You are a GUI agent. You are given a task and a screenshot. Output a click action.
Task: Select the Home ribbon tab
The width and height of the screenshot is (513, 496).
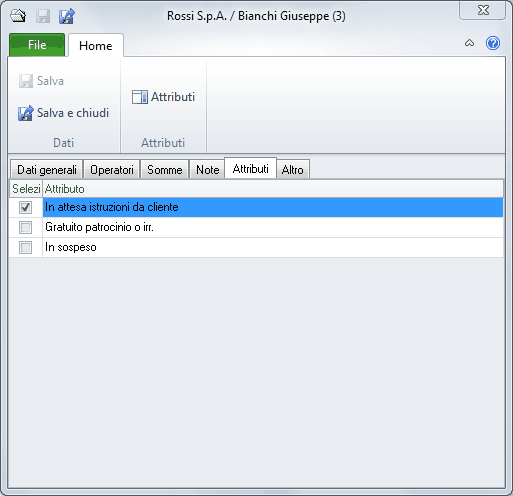96,46
